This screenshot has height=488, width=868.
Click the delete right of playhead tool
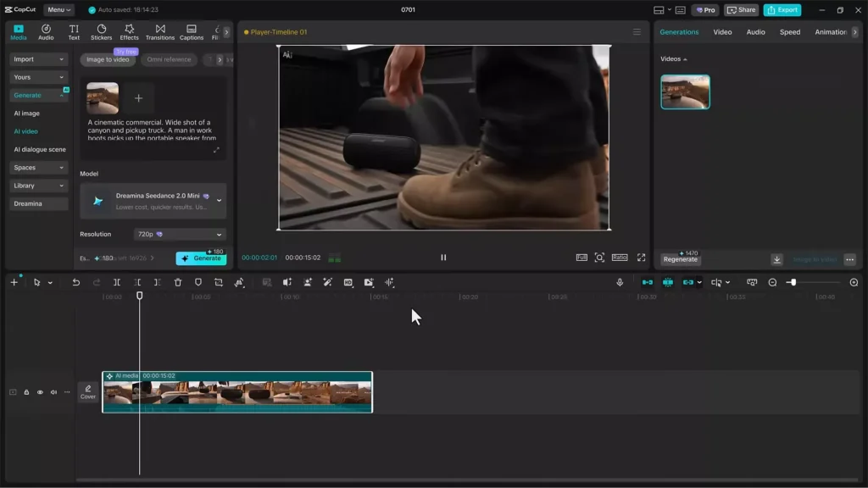(157, 282)
